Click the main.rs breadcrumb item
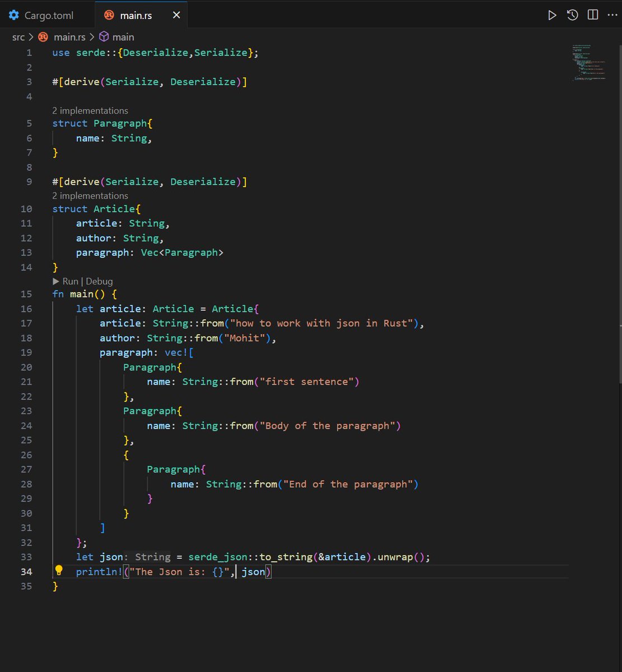Image resolution: width=622 pixels, height=672 pixels. pos(69,37)
